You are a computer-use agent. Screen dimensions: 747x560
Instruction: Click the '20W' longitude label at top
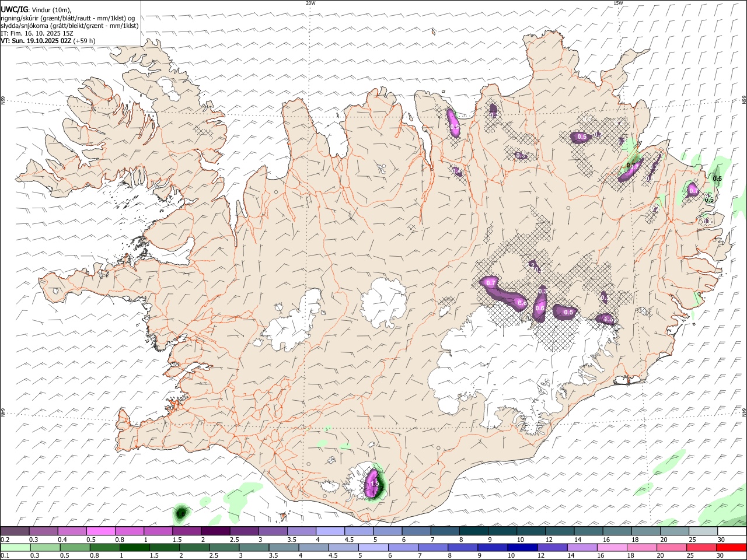click(x=310, y=3)
